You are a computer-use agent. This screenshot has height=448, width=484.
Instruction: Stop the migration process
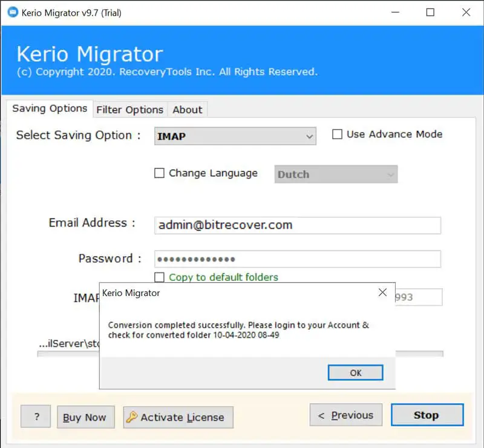click(427, 415)
